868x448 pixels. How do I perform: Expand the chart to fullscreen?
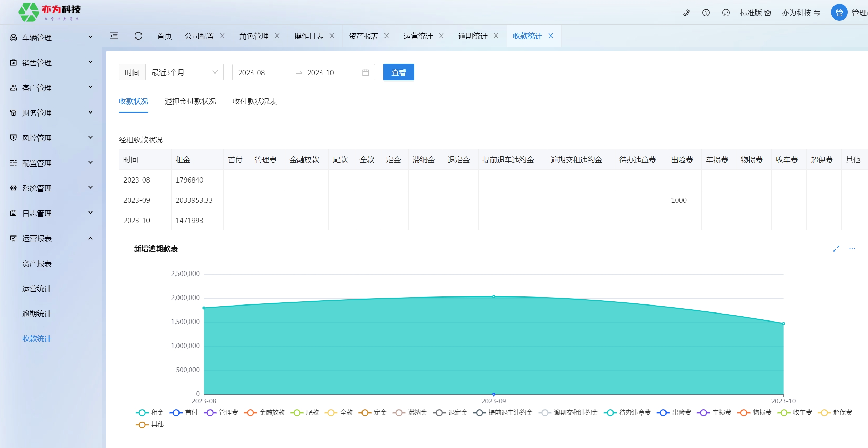click(x=836, y=248)
